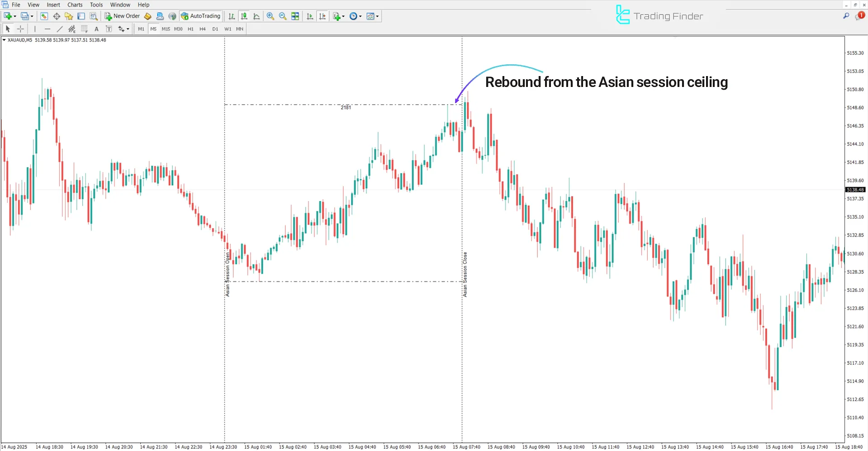868x451 pixels.
Task: Expand the Periods clock dropdown arrow
Action: (360, 16)
